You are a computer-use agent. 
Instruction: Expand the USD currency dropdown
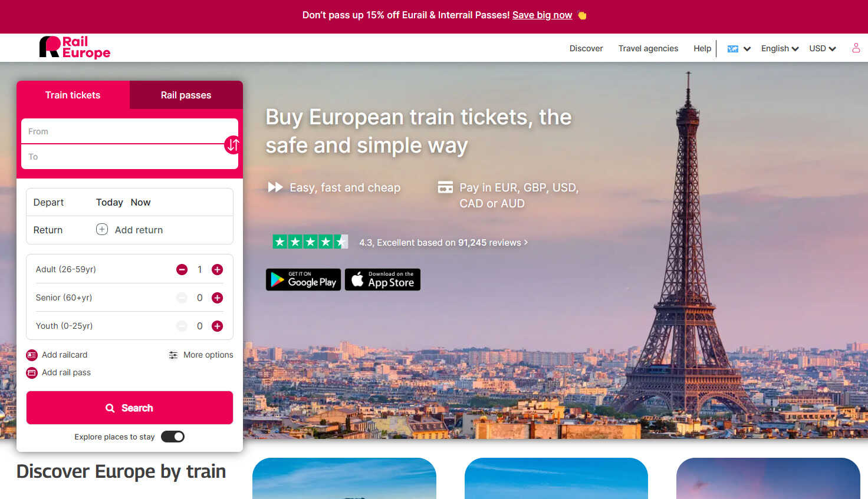click(823, 48)
